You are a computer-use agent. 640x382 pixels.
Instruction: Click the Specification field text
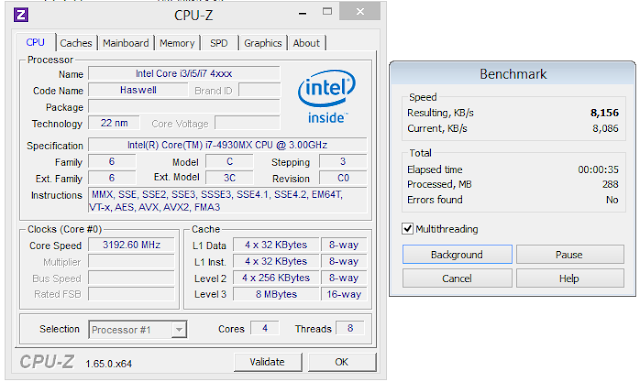(227, 145)
